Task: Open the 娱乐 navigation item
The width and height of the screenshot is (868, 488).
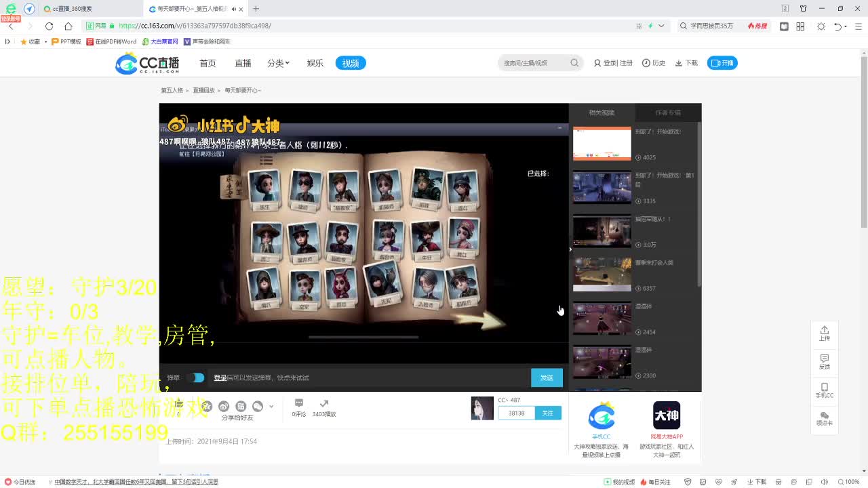Action: coord(315,63)
